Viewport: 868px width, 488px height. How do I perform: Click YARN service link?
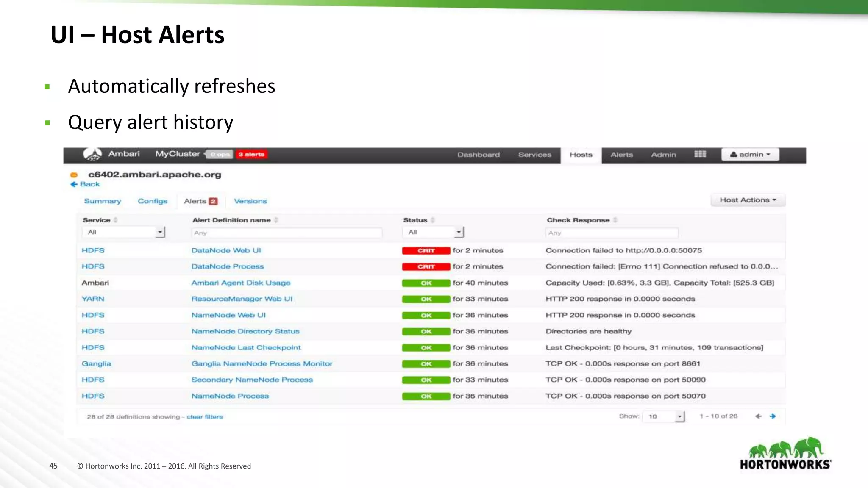[x=93, y=299]
